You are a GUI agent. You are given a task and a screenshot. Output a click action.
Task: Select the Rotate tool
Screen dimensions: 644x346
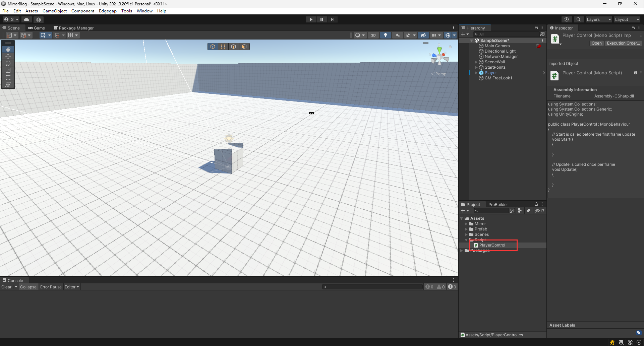(8, 63)
